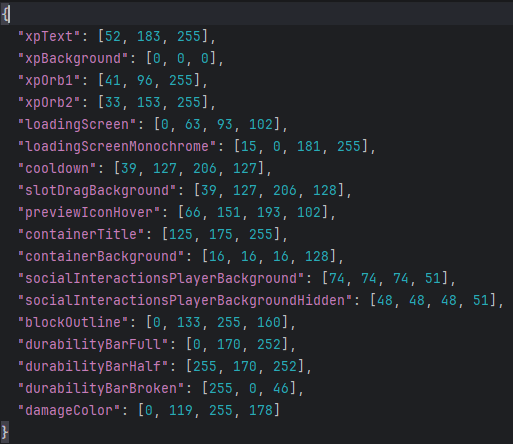Viewport: 513px width, 444px height.
Task: Click value 66 in previewIconHover array
Action: [193, 212]
